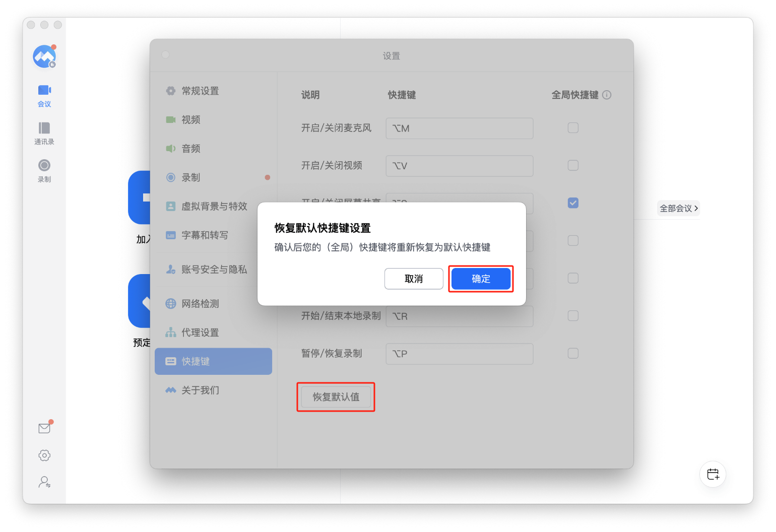The width and height of the screenshot is (776, 532).
Task: Open the settings gear icon in sidebar
Action: point(44,455)
